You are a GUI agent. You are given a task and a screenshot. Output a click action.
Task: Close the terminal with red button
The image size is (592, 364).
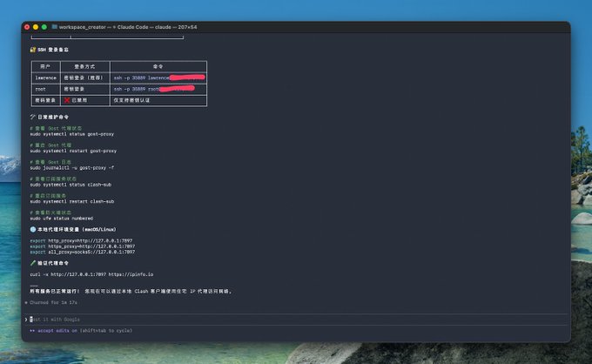[27, 27]
